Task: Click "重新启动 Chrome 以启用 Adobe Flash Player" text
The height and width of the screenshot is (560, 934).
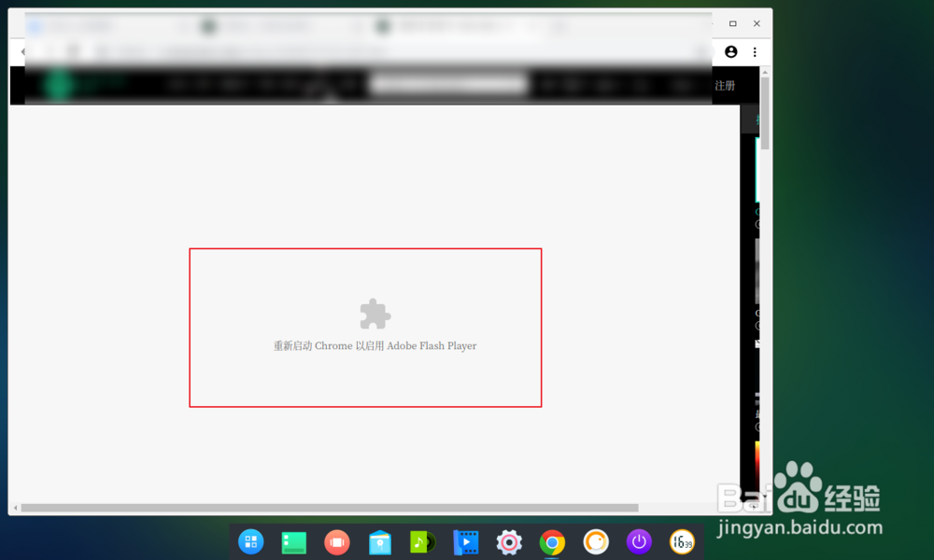Action: [375, 345]
